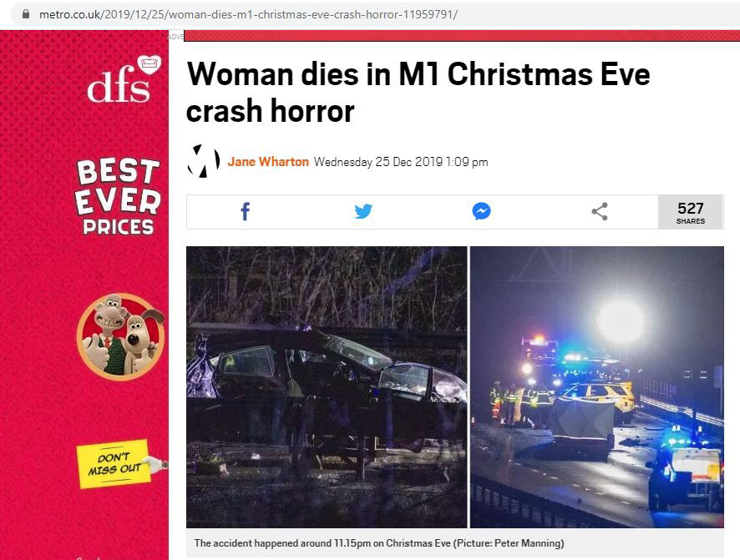740x560 pixels.
Task: Click the padlock icon in address bar
Action: pos(26,14)
